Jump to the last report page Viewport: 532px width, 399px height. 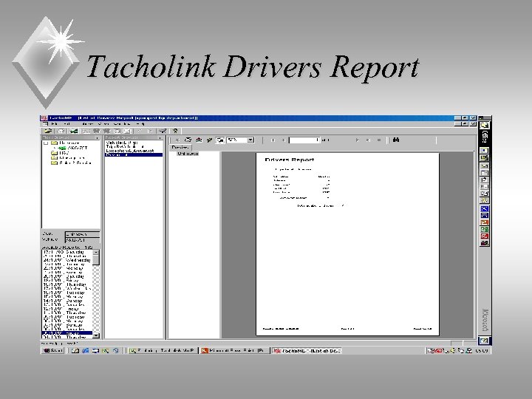click(368, 140)
